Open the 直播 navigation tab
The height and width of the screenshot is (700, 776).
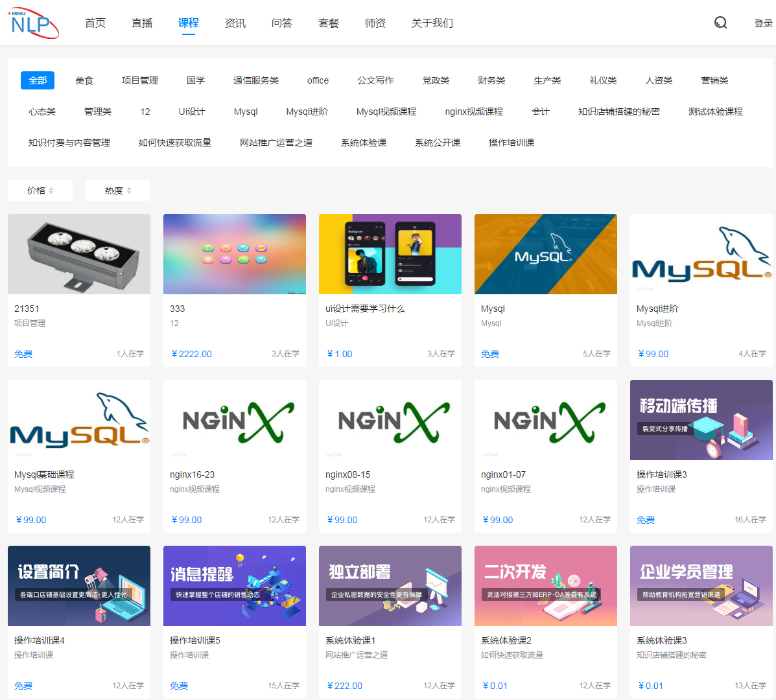142,23
